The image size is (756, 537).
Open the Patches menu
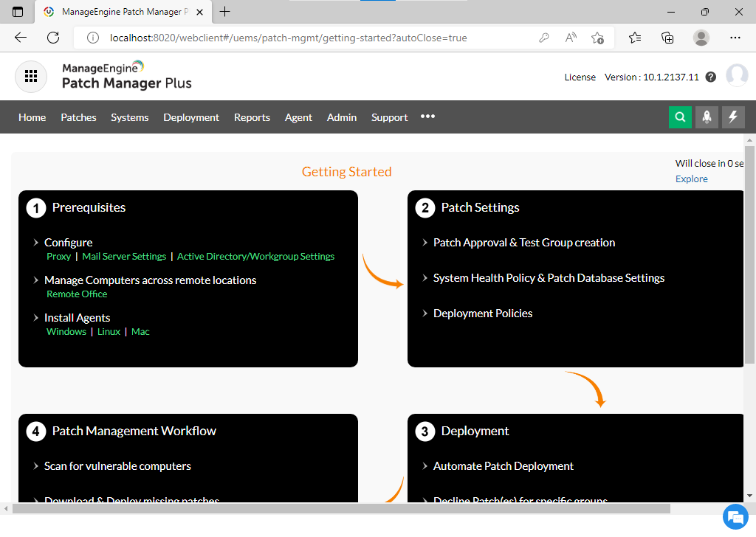78,117
